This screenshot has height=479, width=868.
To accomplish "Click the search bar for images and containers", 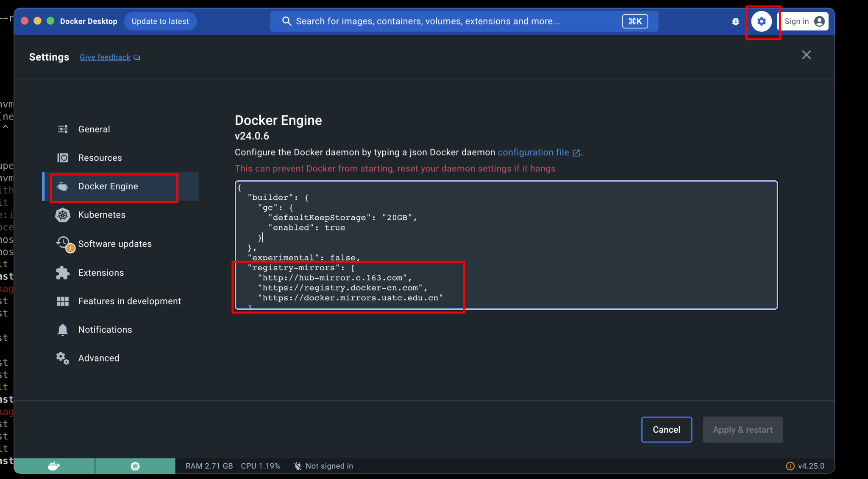I will [x=424, y=21].
